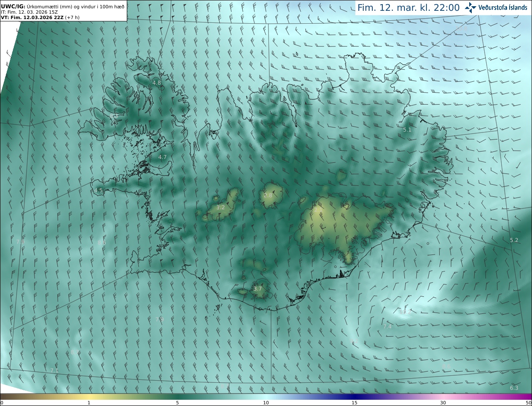Click the 4.8 value on the map
Screen dimensions: 532x406
[157, 83]
